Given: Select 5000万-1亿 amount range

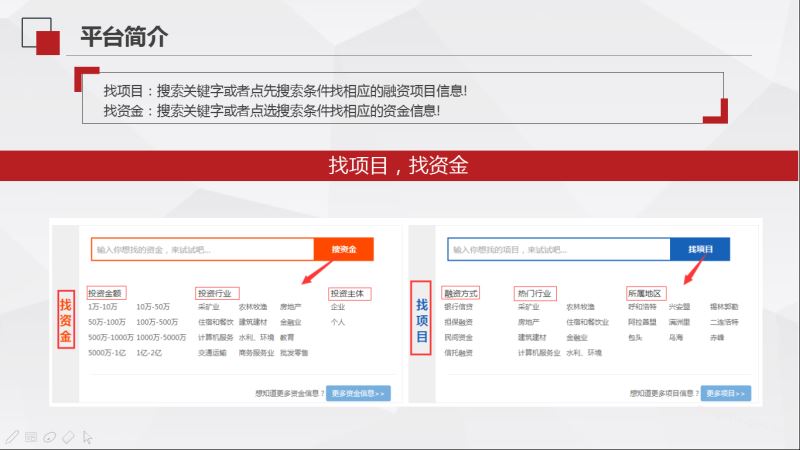Looking at the screenshot, I should point(106,353).
